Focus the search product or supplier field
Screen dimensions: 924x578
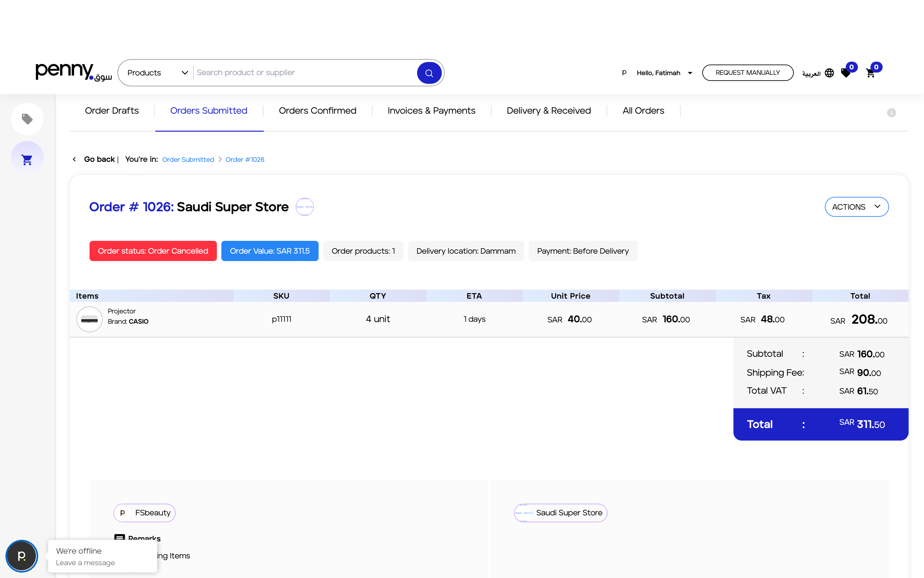(x=305, y=73)
